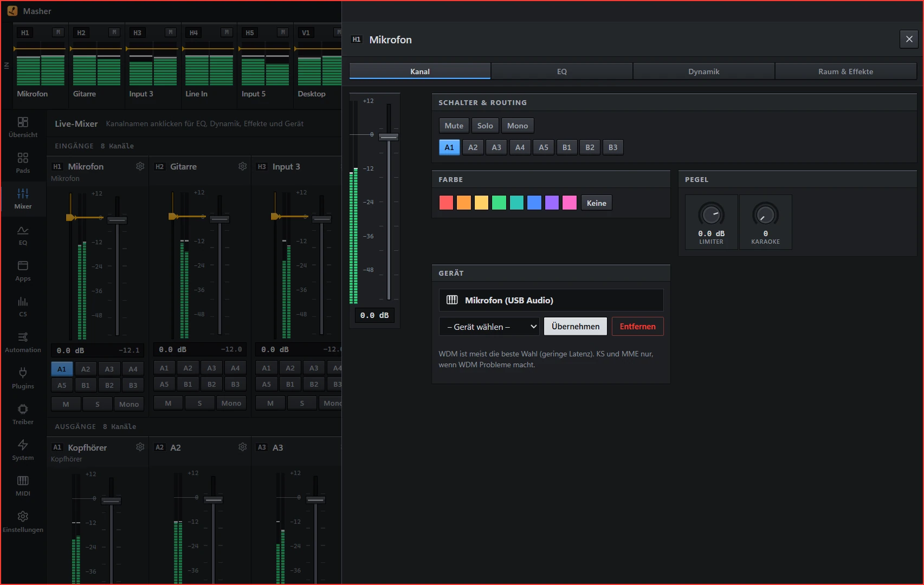Switch to the Kanal tab
Screen dimensions: 924x585
tap(420, 71)
